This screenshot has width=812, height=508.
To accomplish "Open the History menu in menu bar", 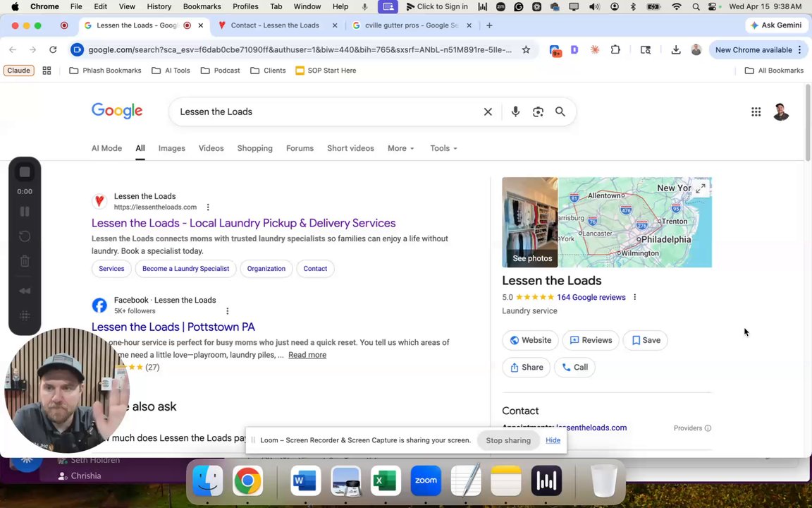I will point(159,7).
